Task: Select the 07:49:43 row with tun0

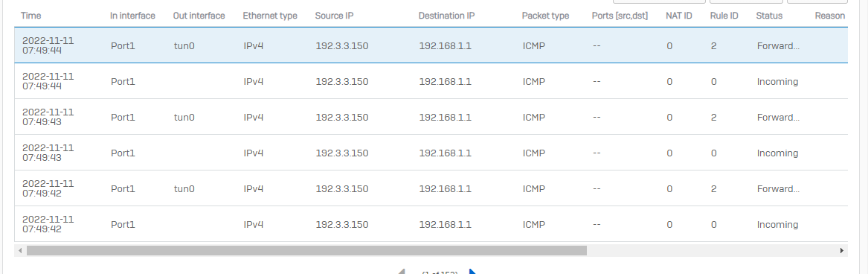Action: click(x=431, y=117)
